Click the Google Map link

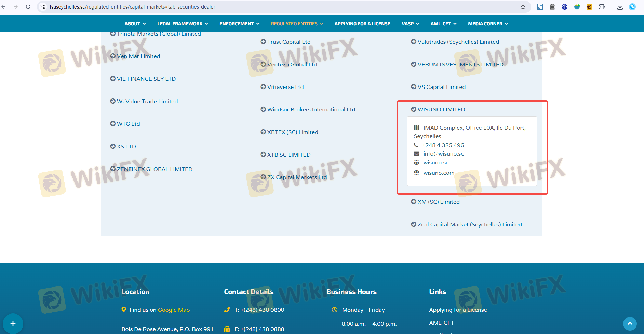point(174,310)
